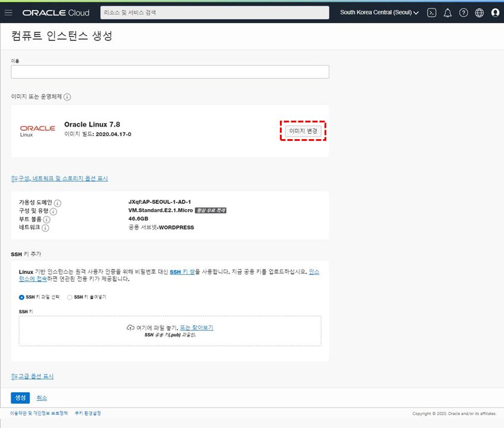Open 쿠키 환경설정 footer link
This screenshot has height=428, width=504.
click(x=88, y=413)
